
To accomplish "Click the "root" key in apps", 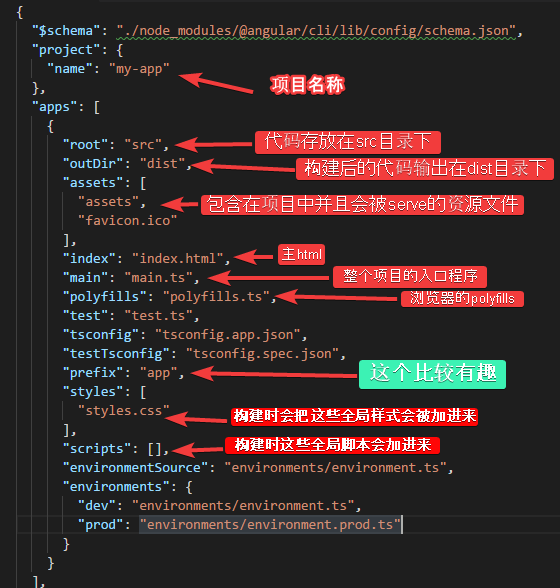I will (86, 145).
